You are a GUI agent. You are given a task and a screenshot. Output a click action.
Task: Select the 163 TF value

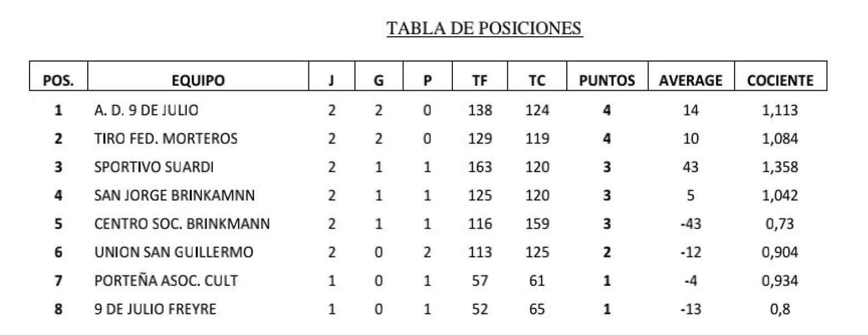point(480,167)
